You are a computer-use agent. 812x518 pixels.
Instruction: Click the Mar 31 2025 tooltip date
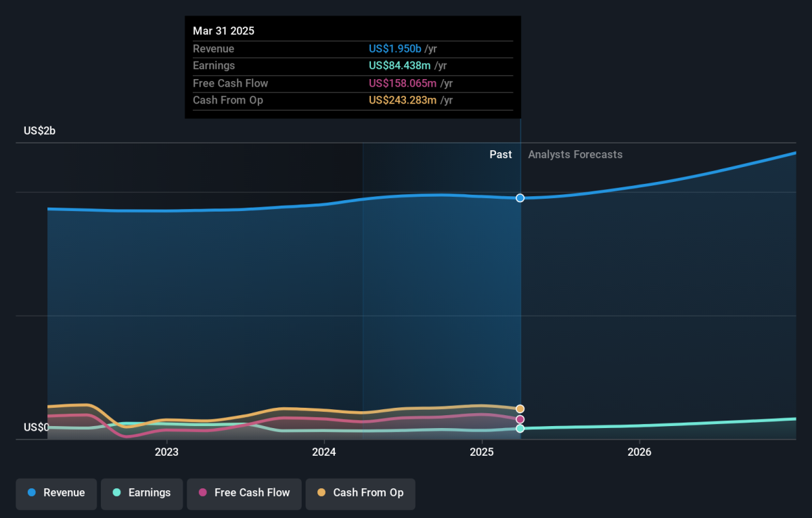pyautogui.click(x=223, y=31)
